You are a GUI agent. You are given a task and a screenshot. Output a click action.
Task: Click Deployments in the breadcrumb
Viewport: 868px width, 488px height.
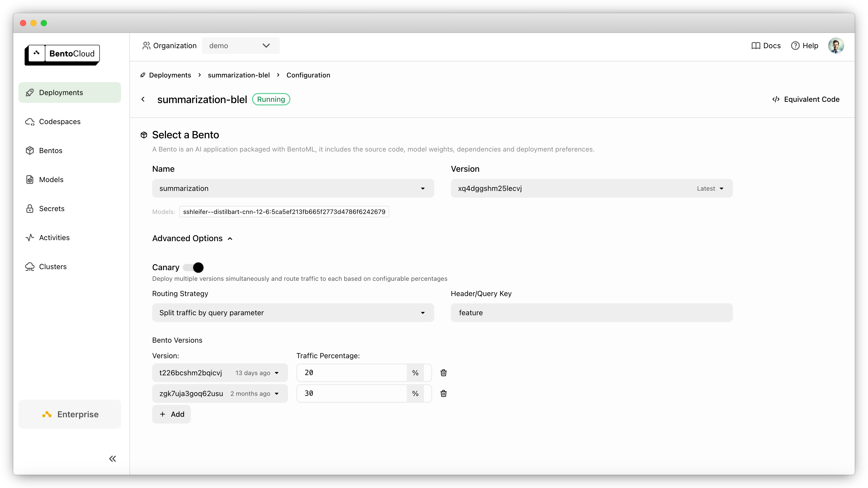click(170, 75)
